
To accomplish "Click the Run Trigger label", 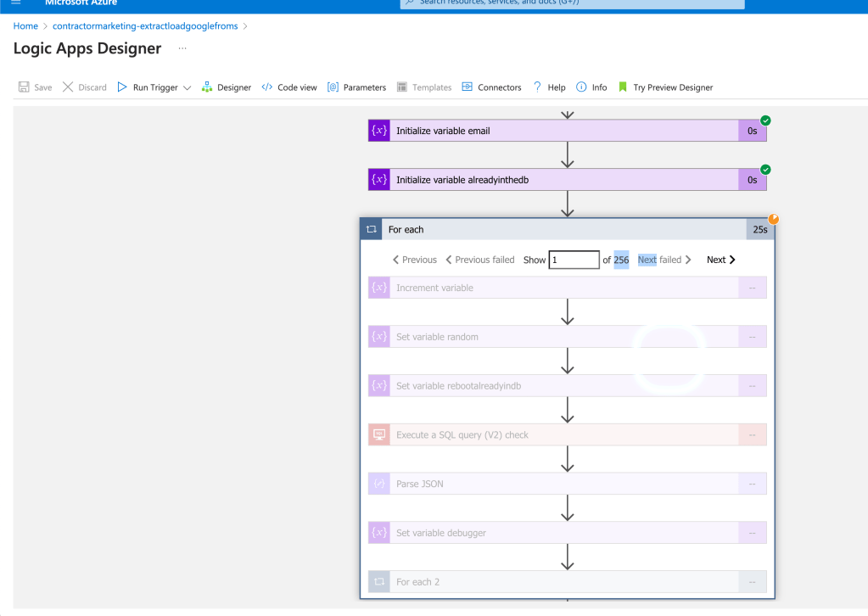I will (x=155, y=87).
